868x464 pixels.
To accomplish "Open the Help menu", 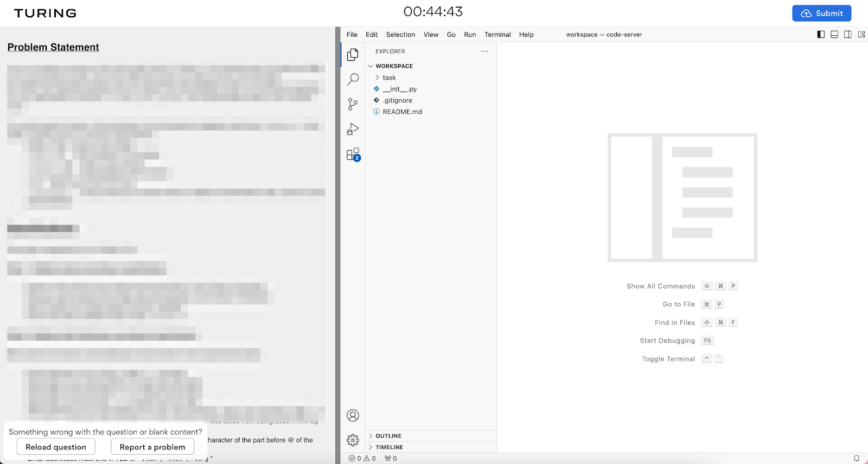I will 526,34.
